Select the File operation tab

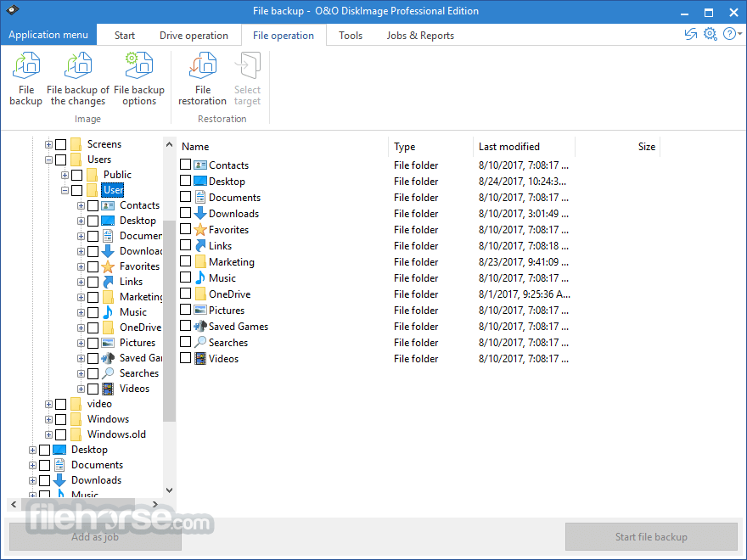coord(284,36)
